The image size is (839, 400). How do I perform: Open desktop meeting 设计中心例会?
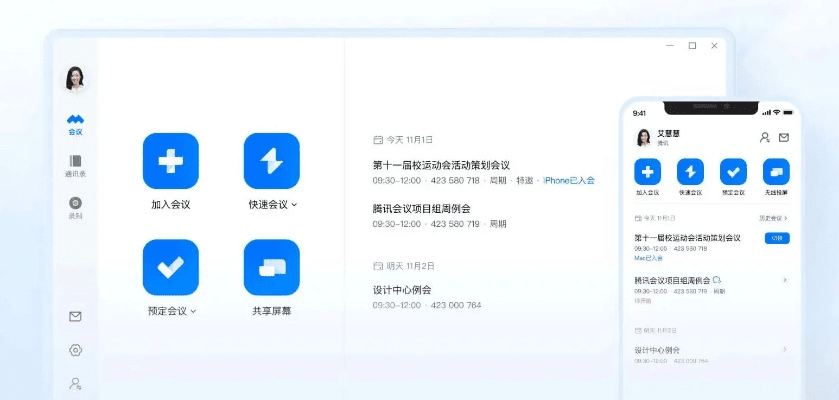pos(402,290)
